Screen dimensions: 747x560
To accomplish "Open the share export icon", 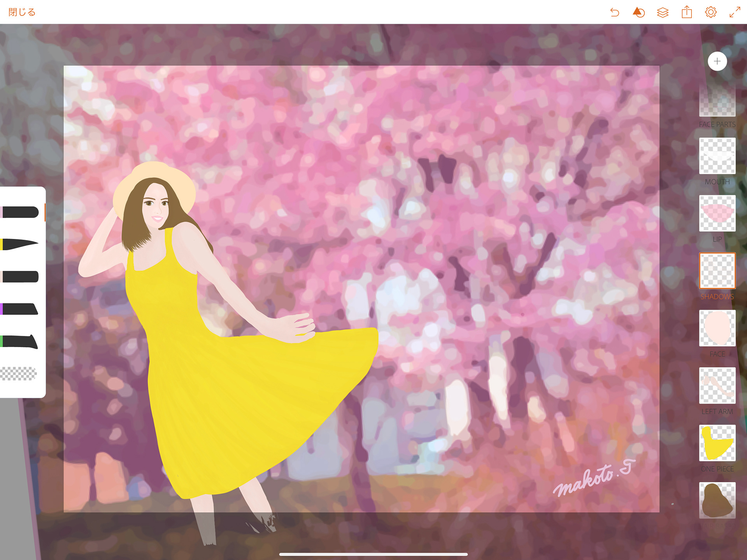I will click(687, 12).
